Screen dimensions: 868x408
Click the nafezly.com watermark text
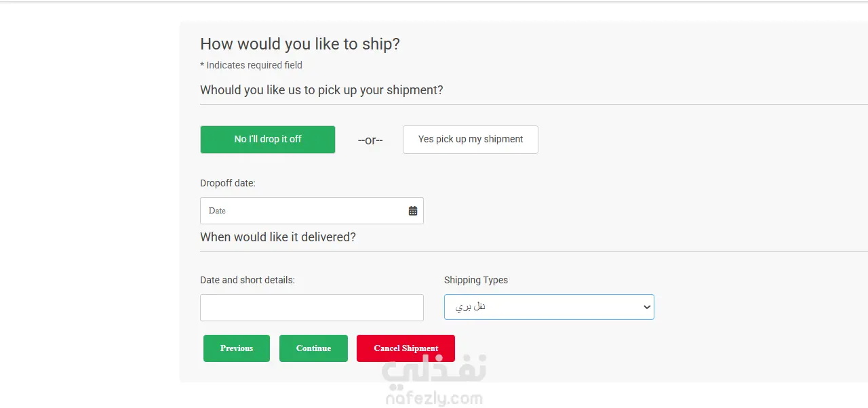pyautogui.click(x=434, y=399)
